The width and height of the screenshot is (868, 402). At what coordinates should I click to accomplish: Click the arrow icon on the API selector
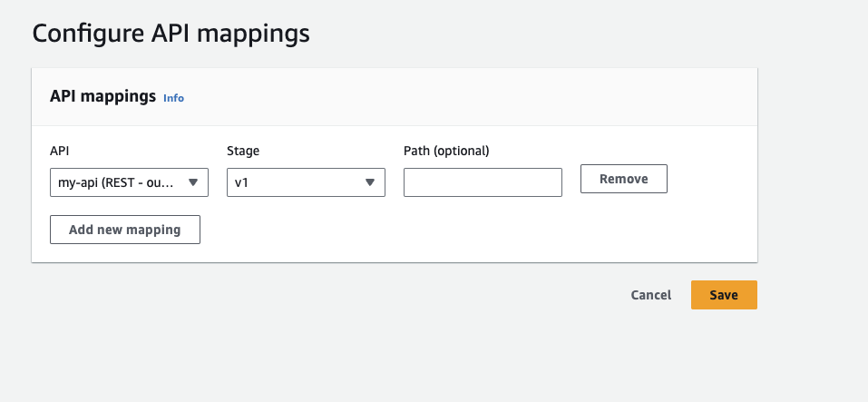(x=193, y=182)
